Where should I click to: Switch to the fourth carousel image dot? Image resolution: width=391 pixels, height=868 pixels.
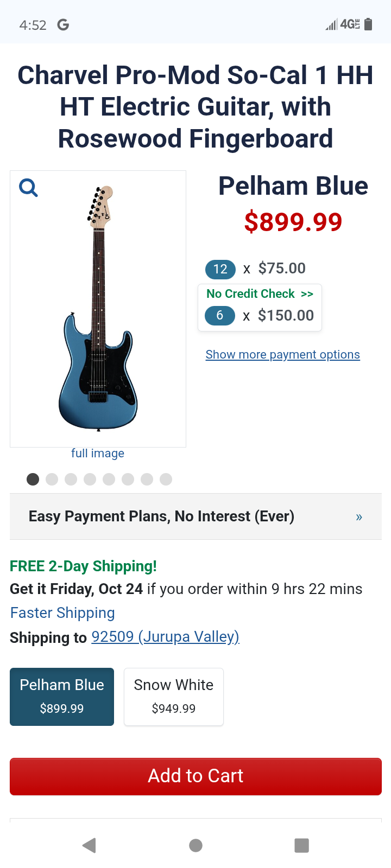pos(90,479)
